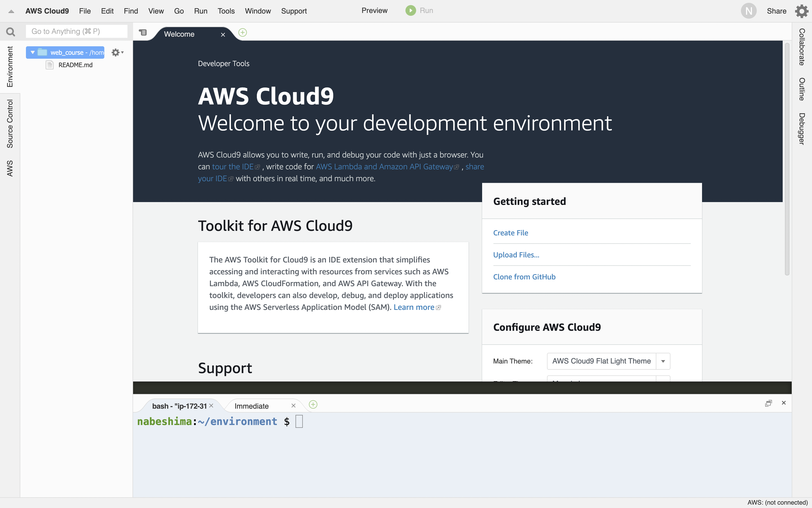The image size is (812, 508).
Task: Switch to the Immediate tab
Action: coord(252,406)
